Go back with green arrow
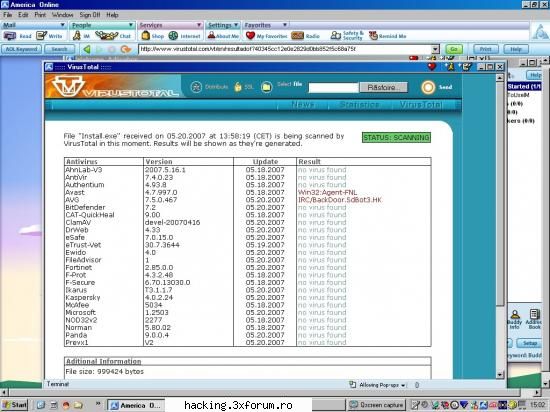550x412 pixels. pyautogui.click(x=87, y=49)
